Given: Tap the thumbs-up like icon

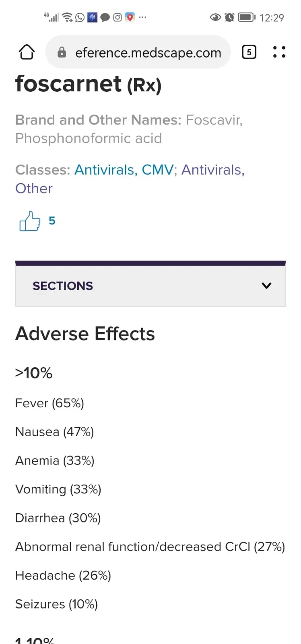Looking at the screenshot, I should pyautogui.click(x=30, y=221).
